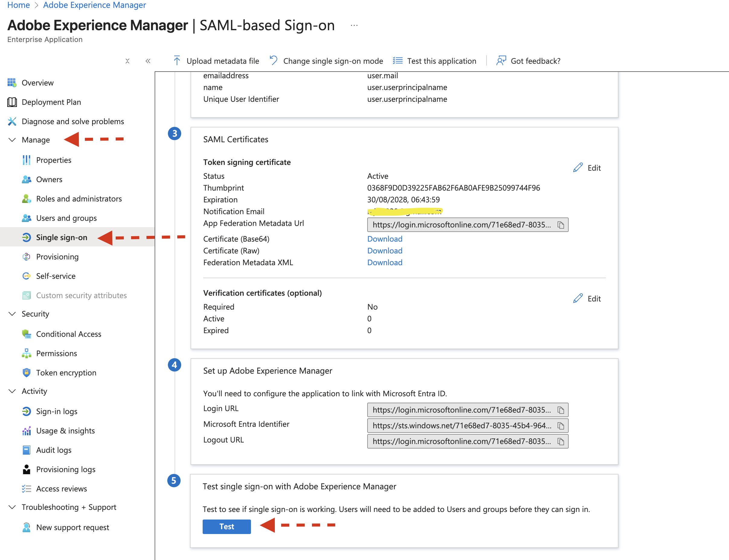
Task: Click the Conditional Access icon
Action: (26, 334)
